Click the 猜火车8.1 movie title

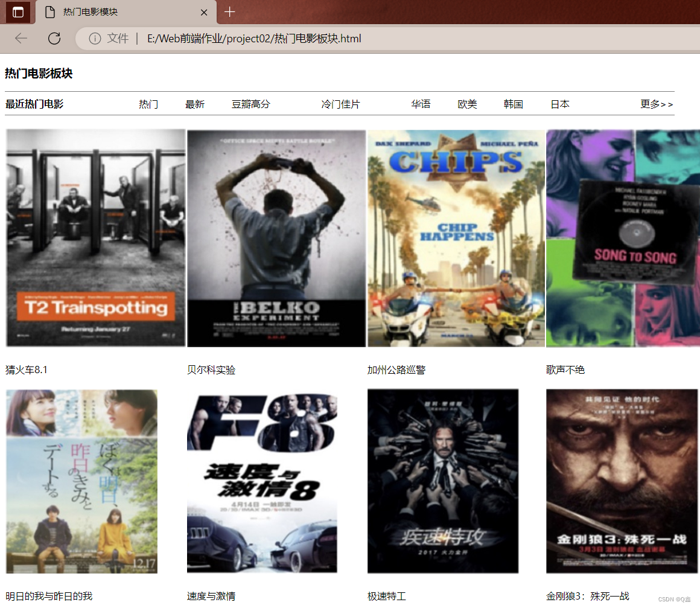(x=27, y=370)
